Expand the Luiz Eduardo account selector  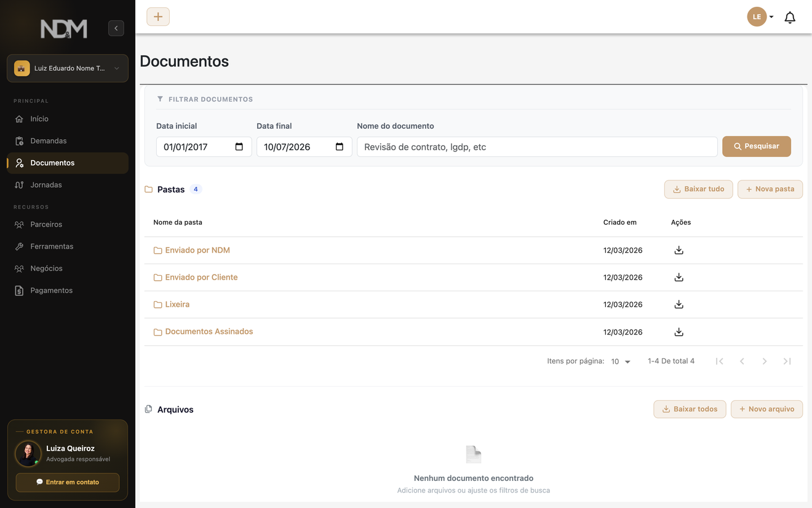click(x=68, y=68)
